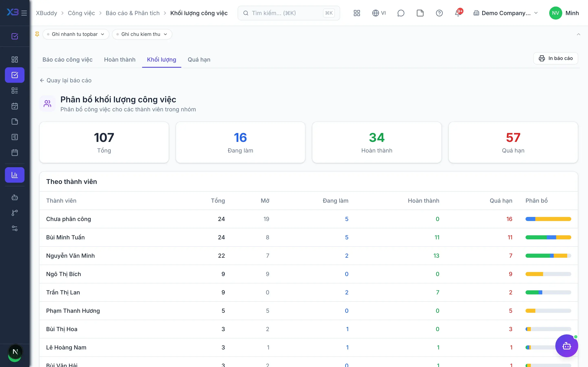Click the In báo cáo print button
Screen dimensions: 588x367
point(556,58)
